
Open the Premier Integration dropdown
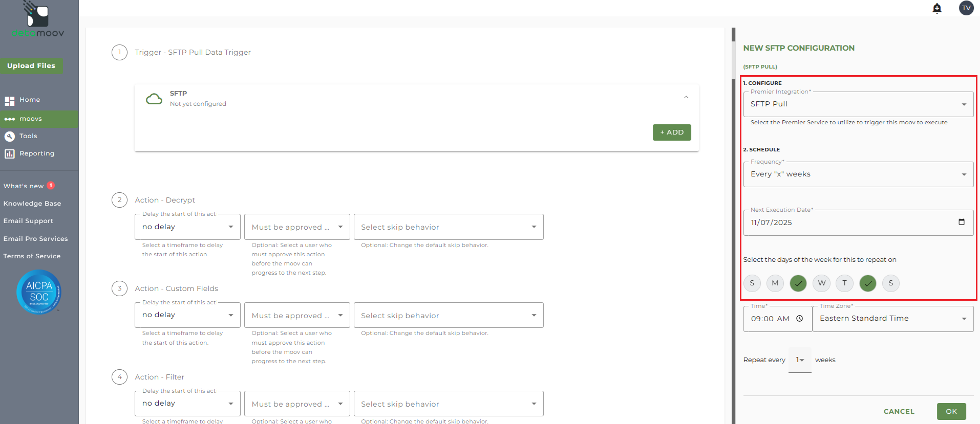[x=858, y=104]
